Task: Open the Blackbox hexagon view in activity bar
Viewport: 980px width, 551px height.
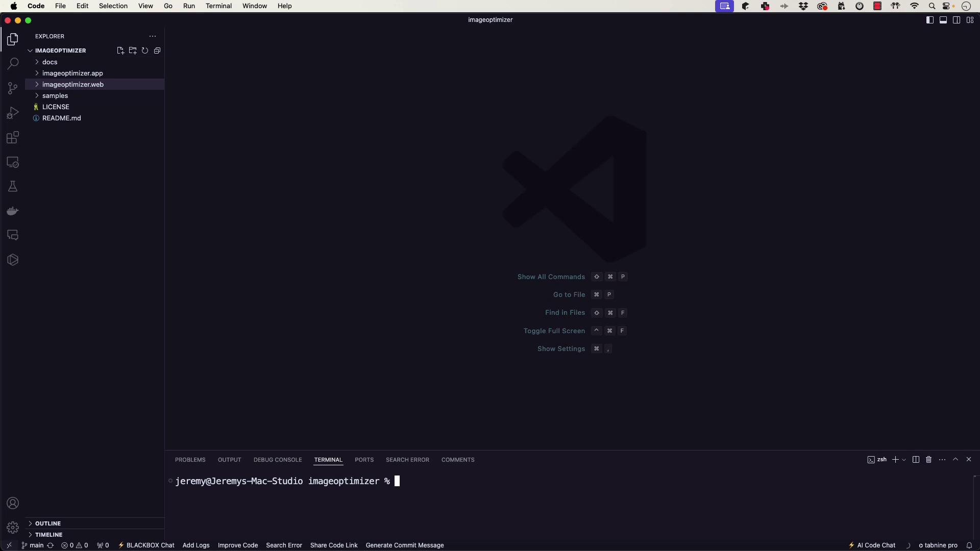Action: tap(13, 260)
